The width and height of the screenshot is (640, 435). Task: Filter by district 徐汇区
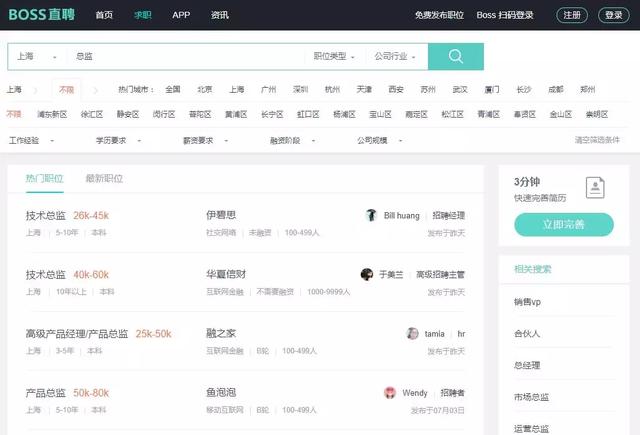click(92, 114)
